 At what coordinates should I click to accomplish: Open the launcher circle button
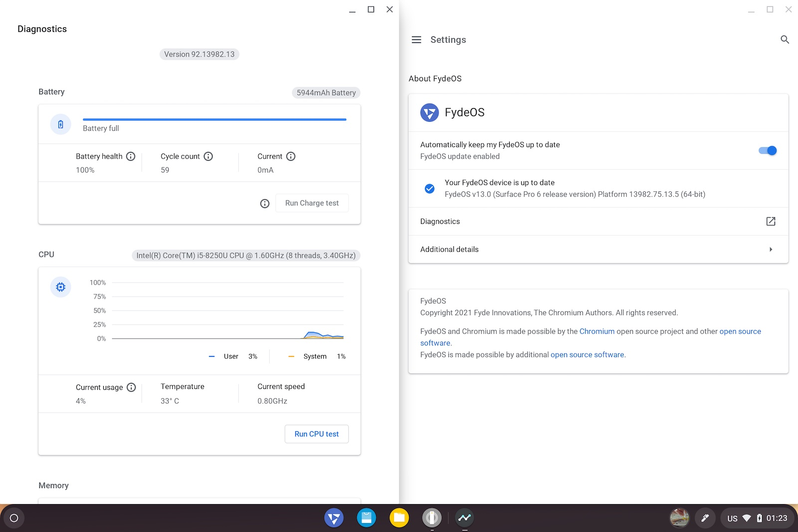(x=14, y=518)
